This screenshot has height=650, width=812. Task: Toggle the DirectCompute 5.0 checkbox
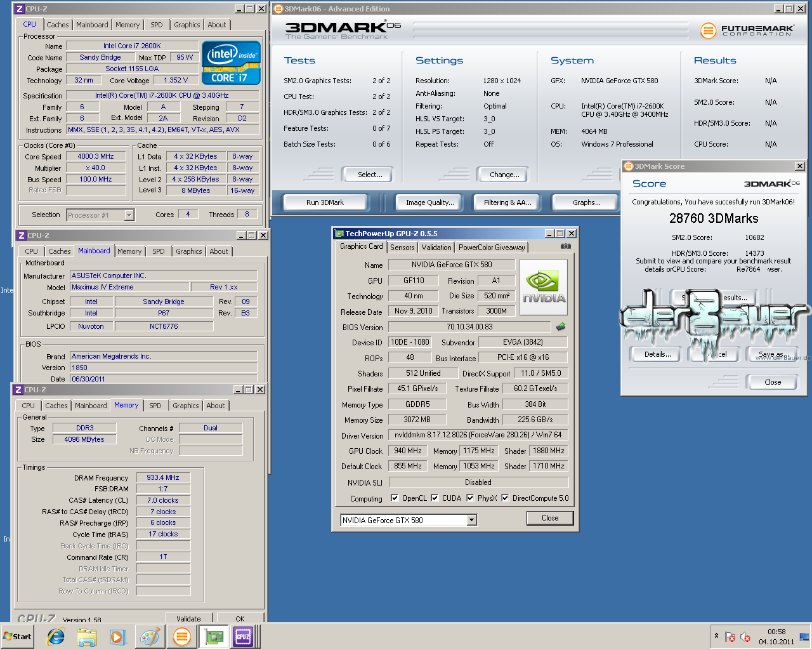click(x=505, y=498)
